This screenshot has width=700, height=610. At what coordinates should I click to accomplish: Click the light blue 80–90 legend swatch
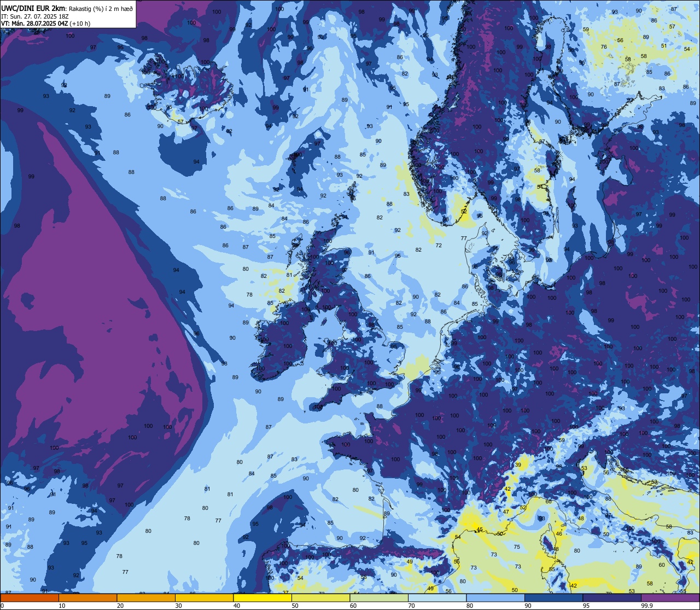[495, 597]
